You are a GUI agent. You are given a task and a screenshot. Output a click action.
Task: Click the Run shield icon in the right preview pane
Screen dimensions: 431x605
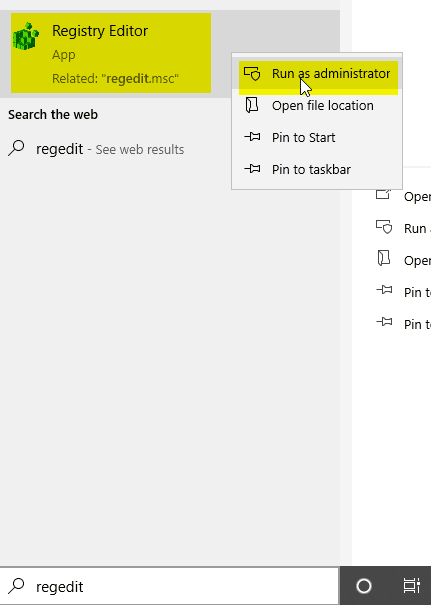click(384, 227)
